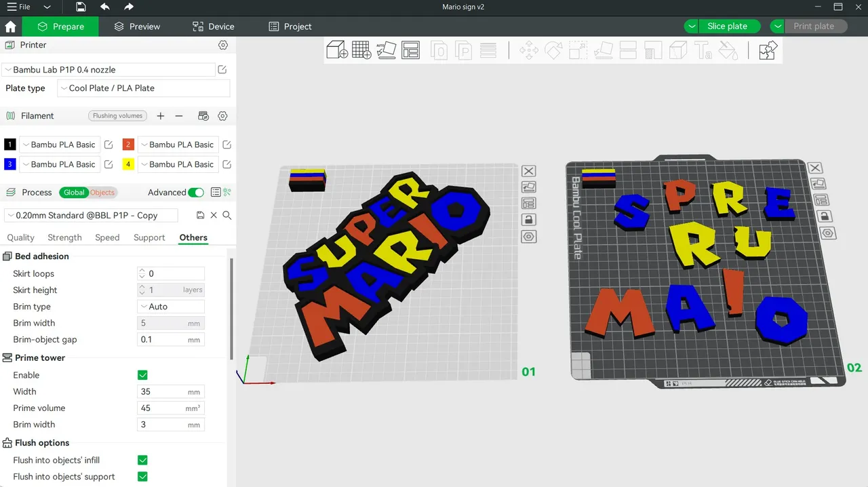This screenshot has height=487, width=868.
Task: Open the Color painting tool
Action: [728, 50]
